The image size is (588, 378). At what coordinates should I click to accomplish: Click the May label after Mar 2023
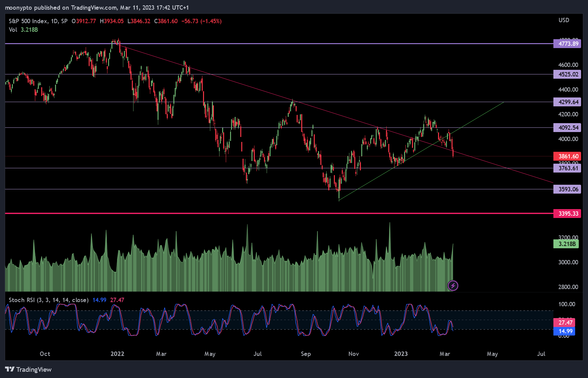(492, 354)
